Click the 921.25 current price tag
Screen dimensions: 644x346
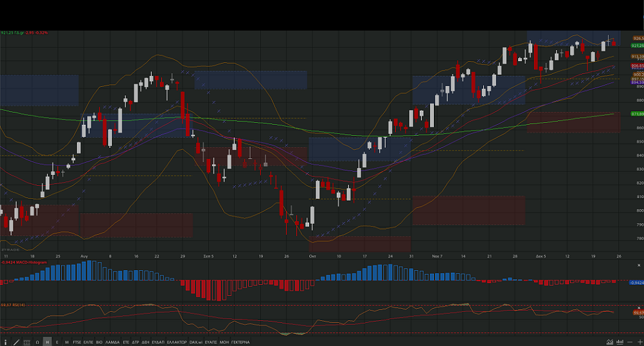[x=638, y=46]
